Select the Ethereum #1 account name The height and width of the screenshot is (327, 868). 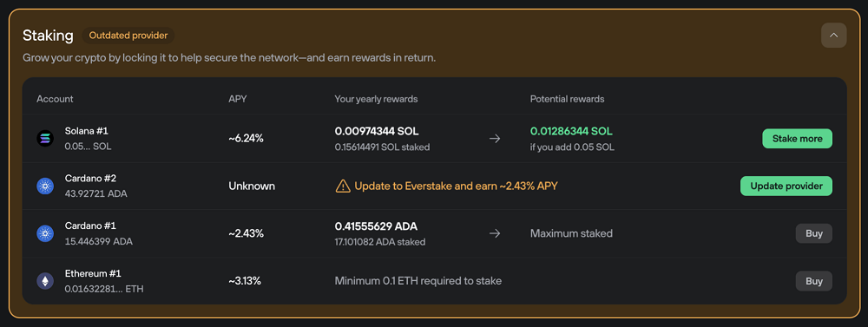point(93,273)
